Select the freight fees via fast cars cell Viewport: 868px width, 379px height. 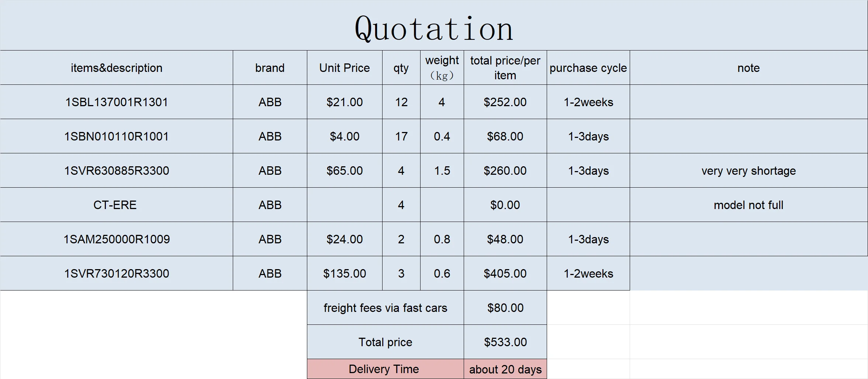point(385,308)
